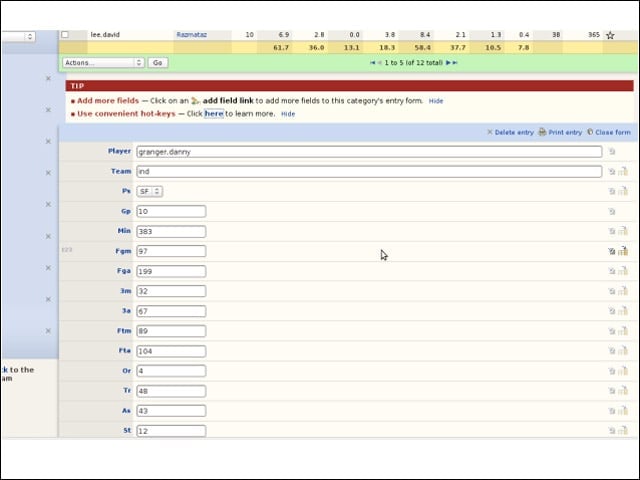Click the Gp field with value 10

[x=171, y=211]
